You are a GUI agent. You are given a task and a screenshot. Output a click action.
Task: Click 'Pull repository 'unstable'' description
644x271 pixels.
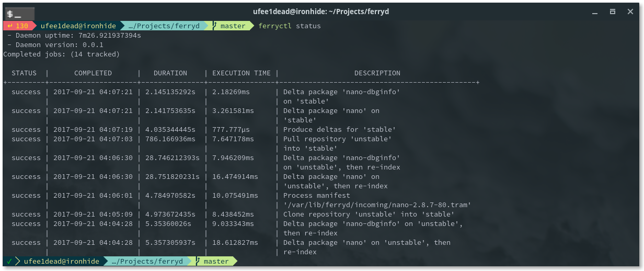pos(338,139)
